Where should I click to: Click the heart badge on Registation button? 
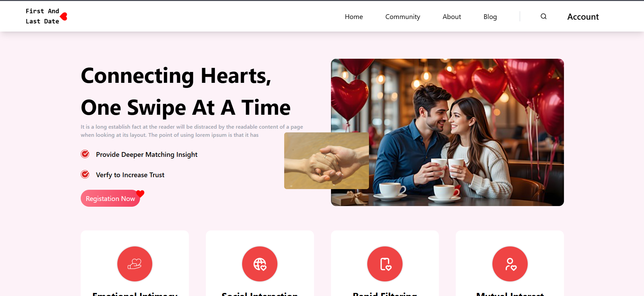pyautogui.click(x=140, y=193)
